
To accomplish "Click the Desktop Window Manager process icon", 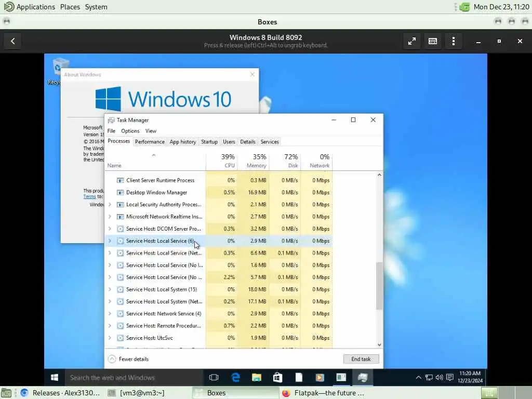I will 120,192.
